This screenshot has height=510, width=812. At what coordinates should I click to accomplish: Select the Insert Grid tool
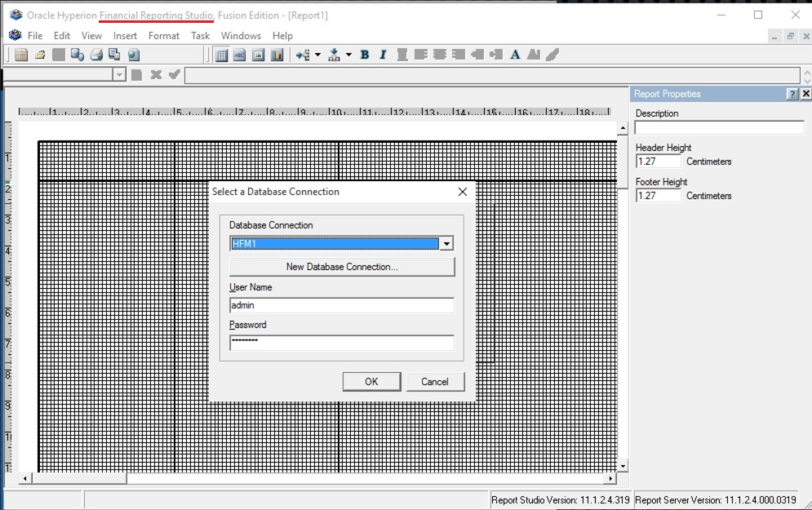[221, 55]
